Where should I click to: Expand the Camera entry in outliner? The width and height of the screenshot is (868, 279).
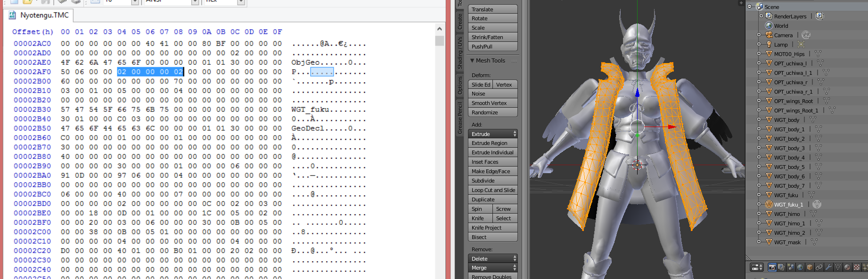coord(759,35)
